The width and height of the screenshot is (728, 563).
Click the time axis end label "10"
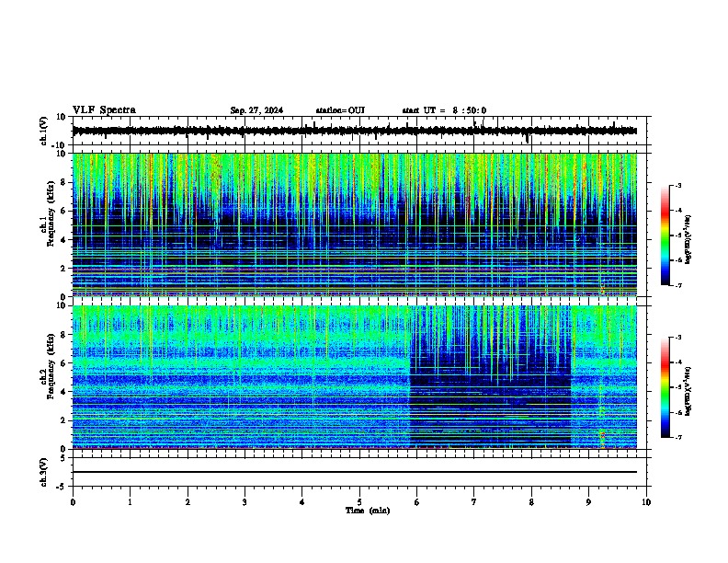click(x=646, y=502)
